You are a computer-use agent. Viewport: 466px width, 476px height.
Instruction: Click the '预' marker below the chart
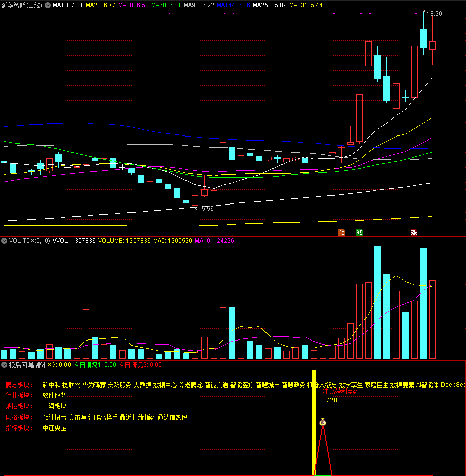[341, 232]
